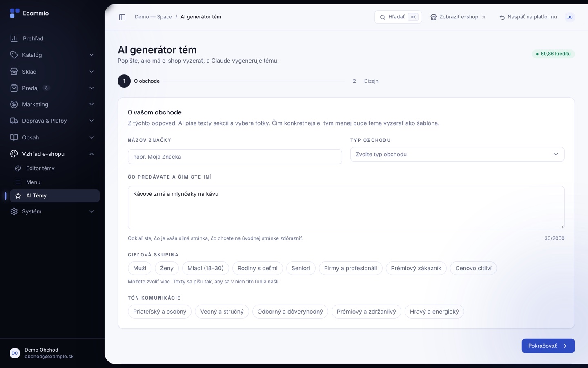
Task: Toggle the Ženy target group chip
Action: [167, 268]
